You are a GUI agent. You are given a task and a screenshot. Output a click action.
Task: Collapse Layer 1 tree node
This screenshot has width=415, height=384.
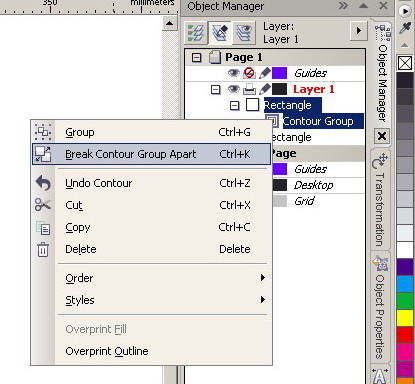point(216,89)
